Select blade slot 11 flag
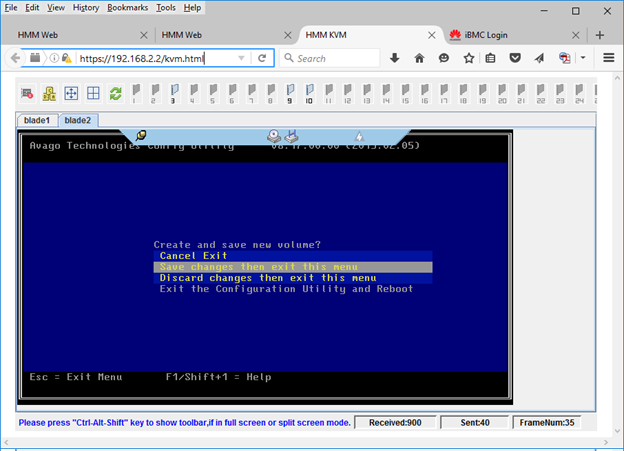The width and height of the screenshot is (624, 451). pos(328,94)
